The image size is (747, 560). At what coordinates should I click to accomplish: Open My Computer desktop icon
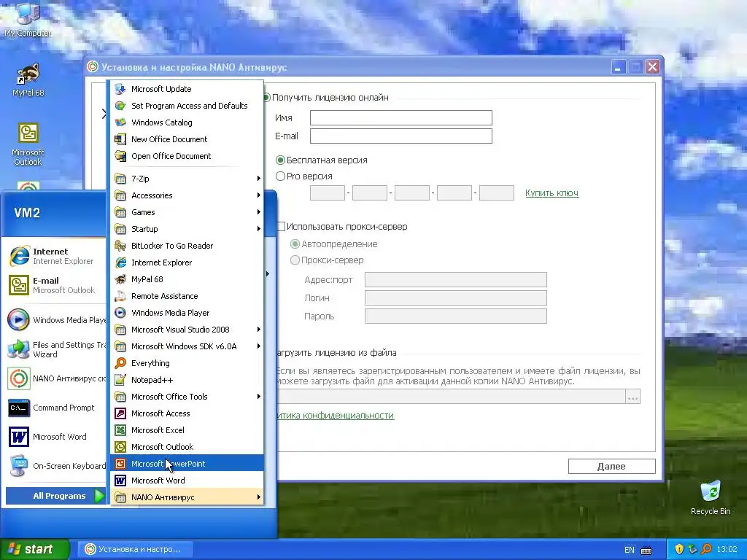(28, 20)
